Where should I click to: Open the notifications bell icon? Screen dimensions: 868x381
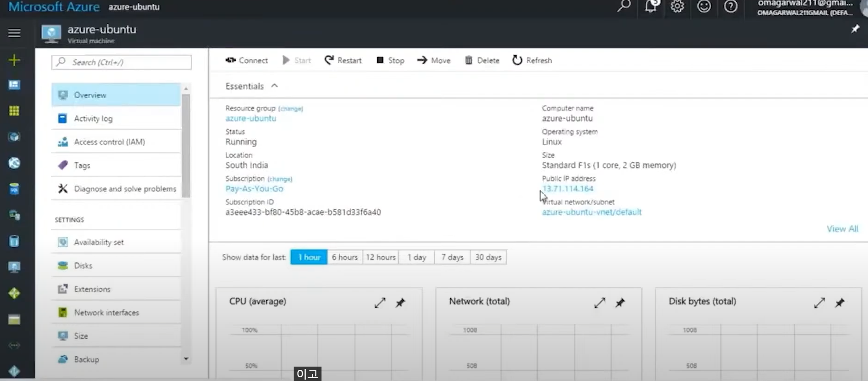[651, 6]
